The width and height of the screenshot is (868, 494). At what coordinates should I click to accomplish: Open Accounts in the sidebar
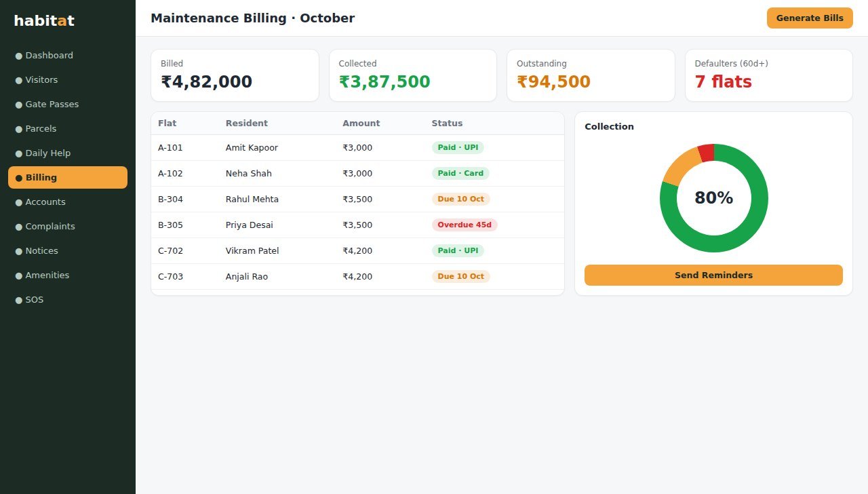coord(68,202)
